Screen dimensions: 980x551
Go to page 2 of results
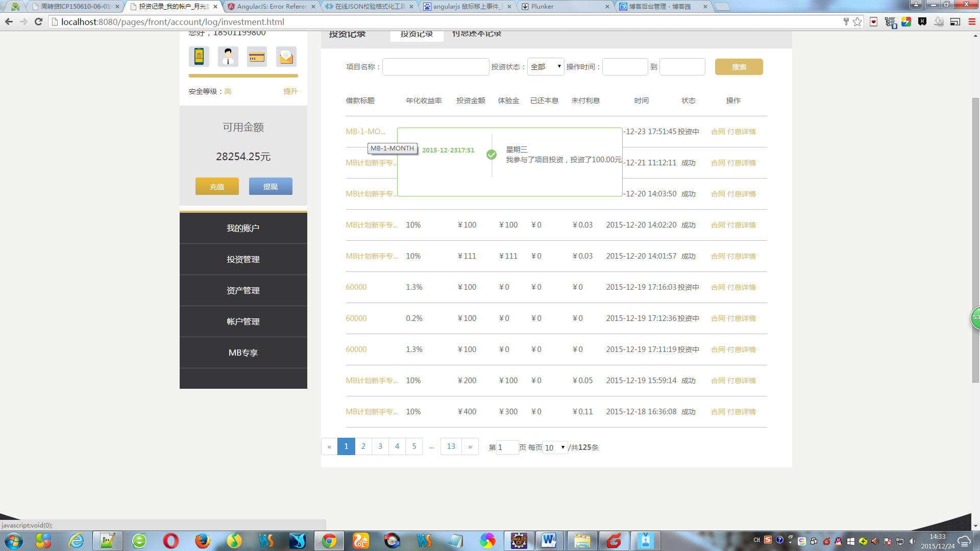click(363, 446)
